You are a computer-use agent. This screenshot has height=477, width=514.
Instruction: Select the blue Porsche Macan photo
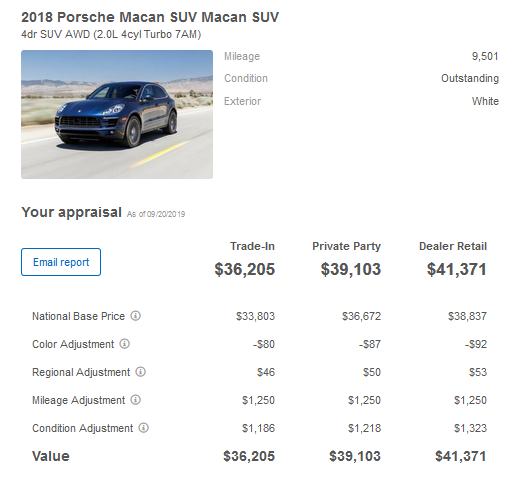coord(117,114)
